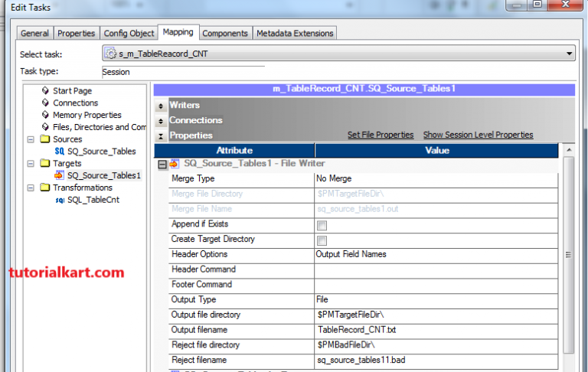
Task: Click the Output filename value field
Action: point(436,330)
